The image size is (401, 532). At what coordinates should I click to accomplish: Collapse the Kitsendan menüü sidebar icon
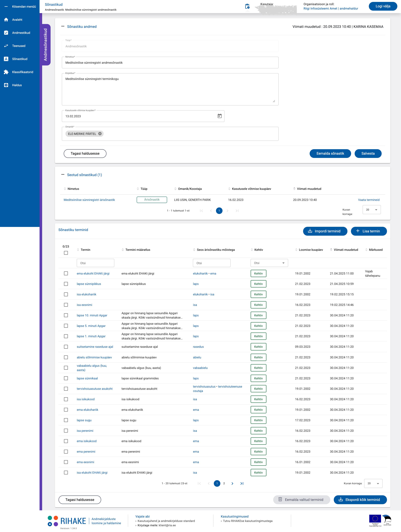tap(6, 7)
